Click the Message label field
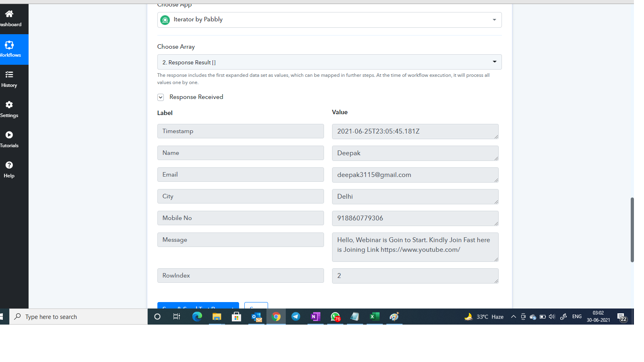644x362 pixels. (240, 240)
